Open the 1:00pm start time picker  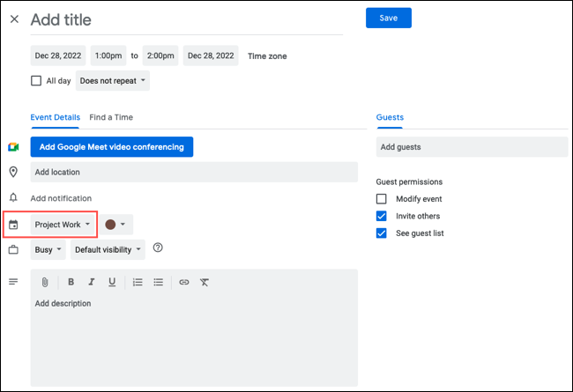[x=108, y=55]
